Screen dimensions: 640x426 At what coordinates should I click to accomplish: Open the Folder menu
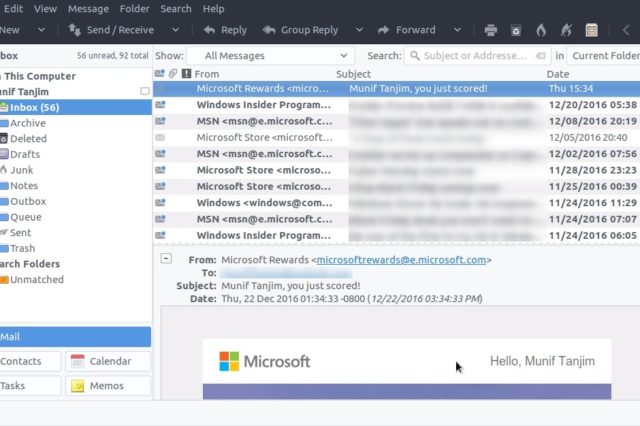pyautogui.click(x=135, y=9)
